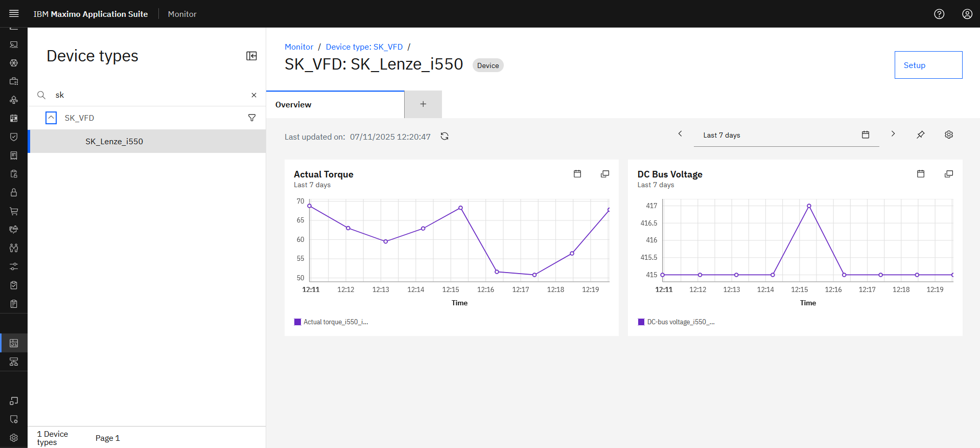Click the sidebar hierarchy tree icon
The image size is (980, 448).
pyautogui.click(x=14, y=362)
